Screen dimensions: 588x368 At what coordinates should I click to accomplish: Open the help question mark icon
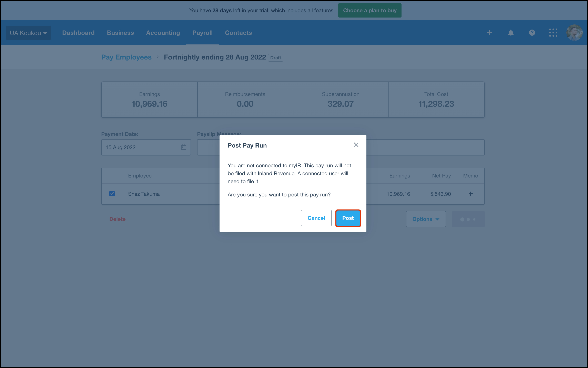coord(532,33)
